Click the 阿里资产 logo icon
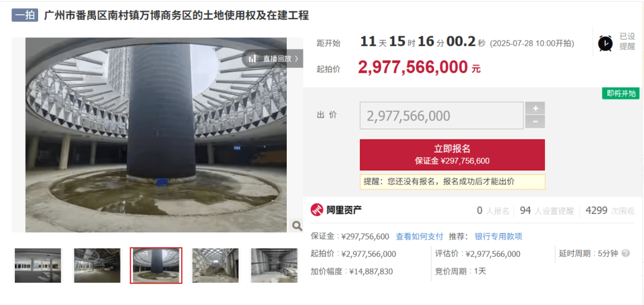Screen dimensions: 644x305 (317, 210)
